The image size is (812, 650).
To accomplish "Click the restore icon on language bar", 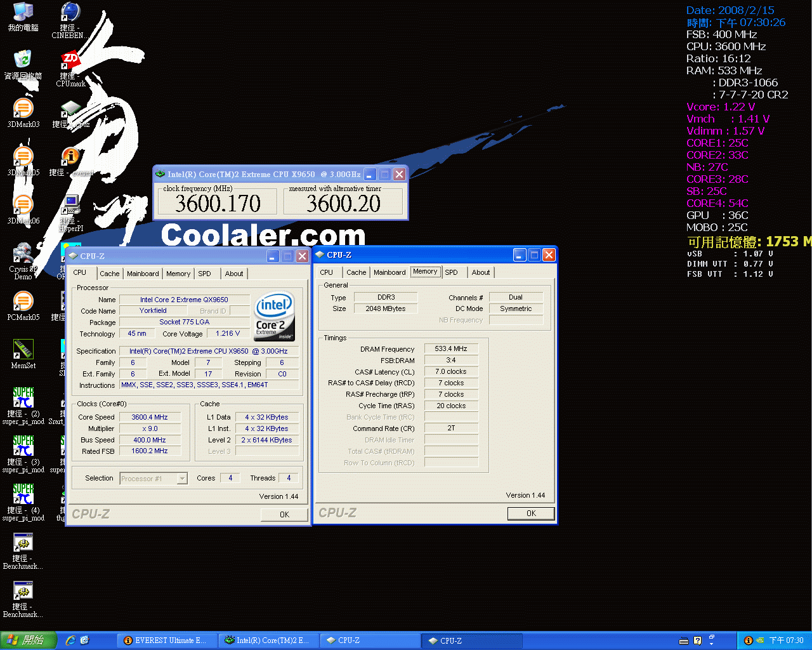I will (x=712, y=637).
